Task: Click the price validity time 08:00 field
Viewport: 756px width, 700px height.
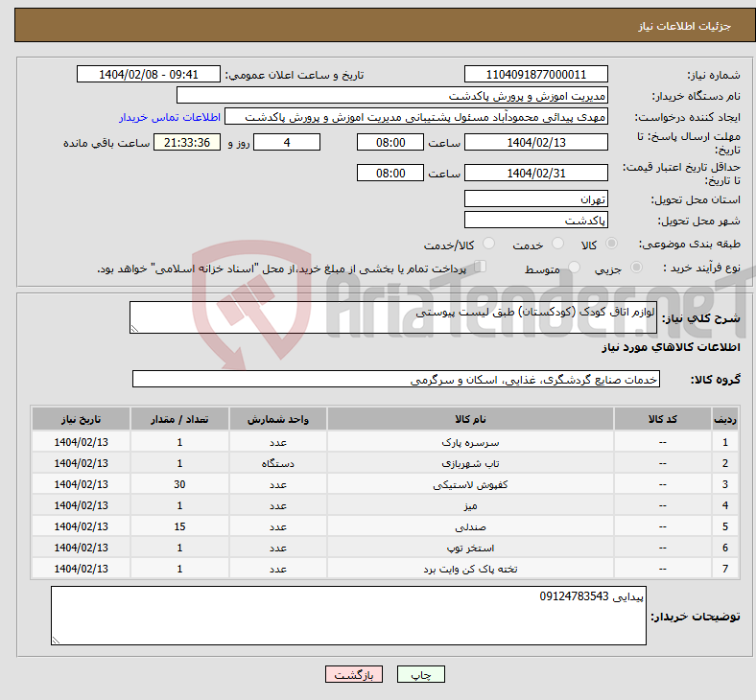Action: [390, 173]
